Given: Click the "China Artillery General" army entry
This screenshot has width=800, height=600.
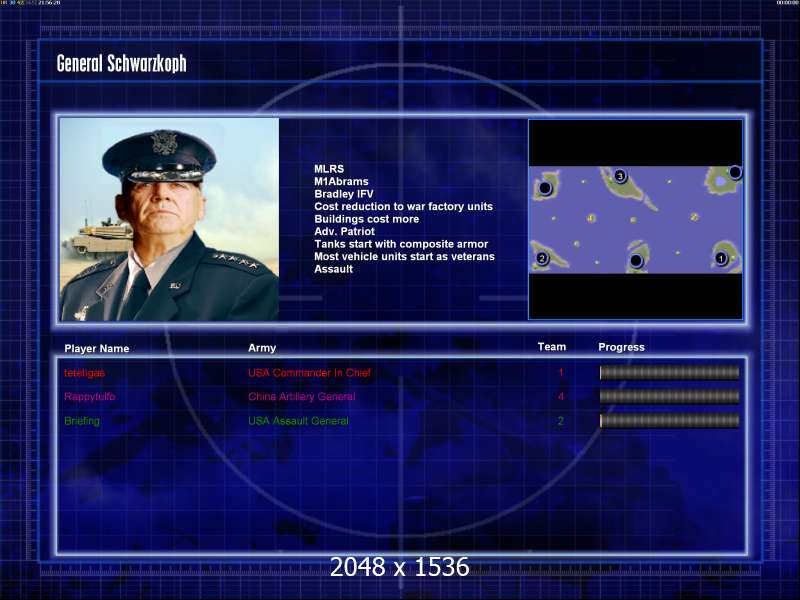Looking at the screenshot, I should [x=302, y=396].
